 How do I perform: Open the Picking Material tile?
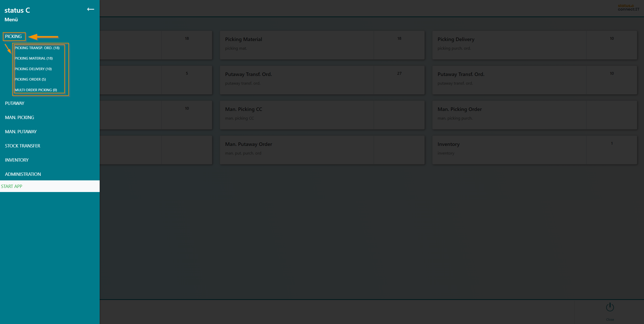point(322,45)
